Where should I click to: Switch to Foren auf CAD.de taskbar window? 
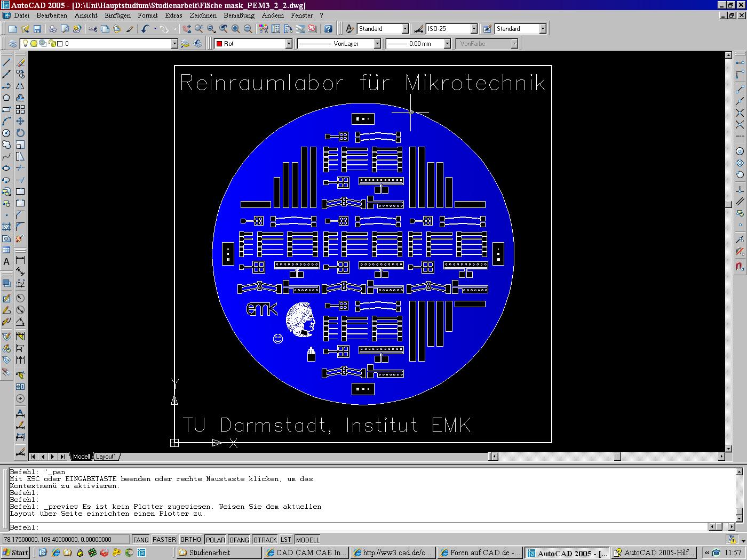pos(480,553)
